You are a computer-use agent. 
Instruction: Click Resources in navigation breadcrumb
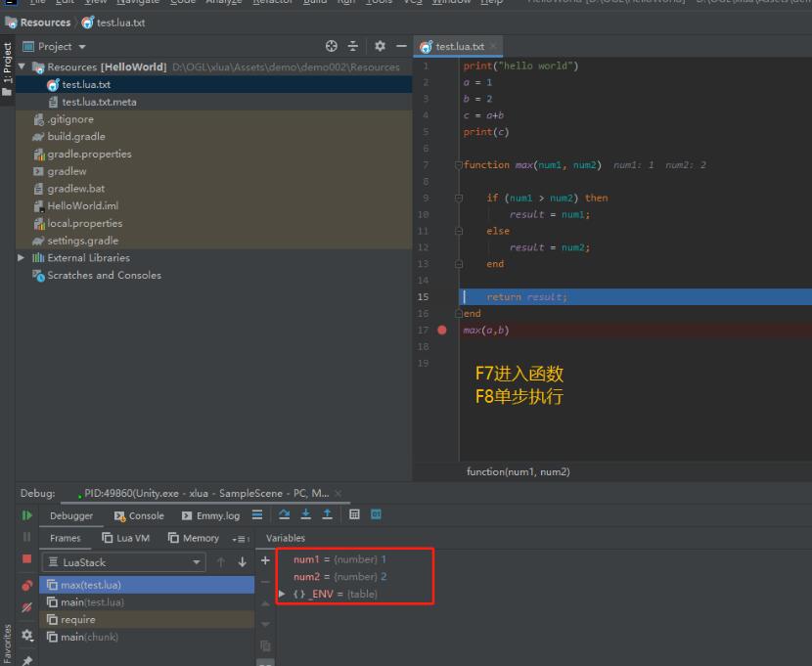(38, 22)
